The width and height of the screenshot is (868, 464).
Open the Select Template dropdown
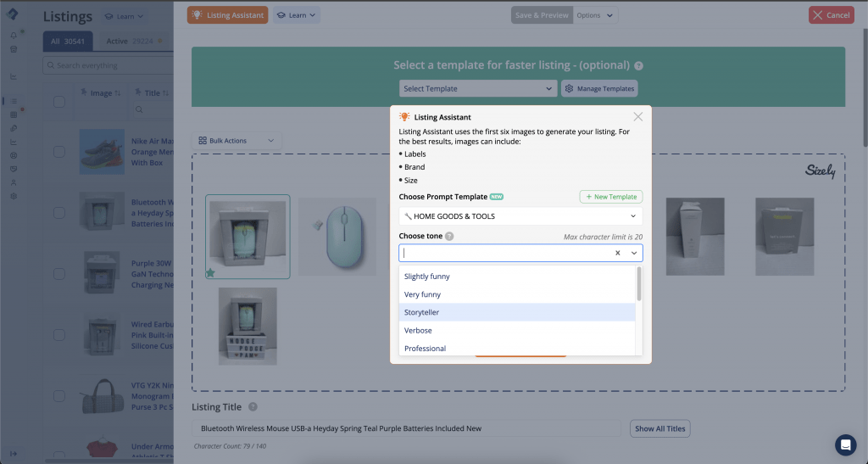478,88
